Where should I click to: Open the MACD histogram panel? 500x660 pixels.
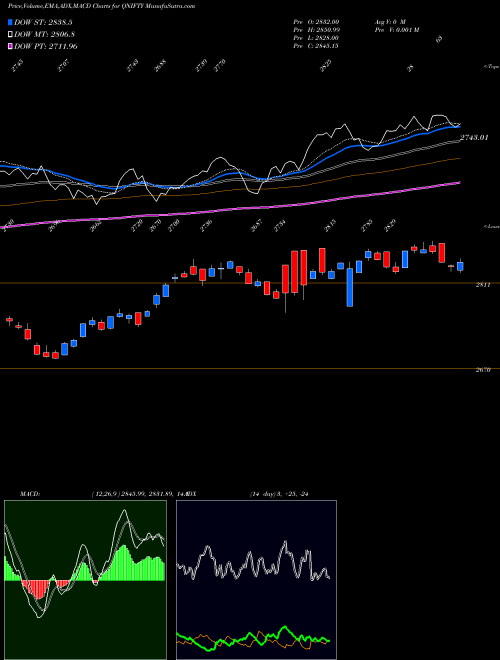(85, 580)
